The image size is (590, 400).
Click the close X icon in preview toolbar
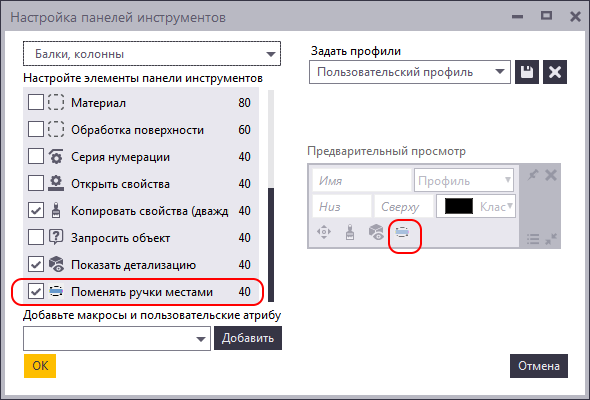[551, 175]
